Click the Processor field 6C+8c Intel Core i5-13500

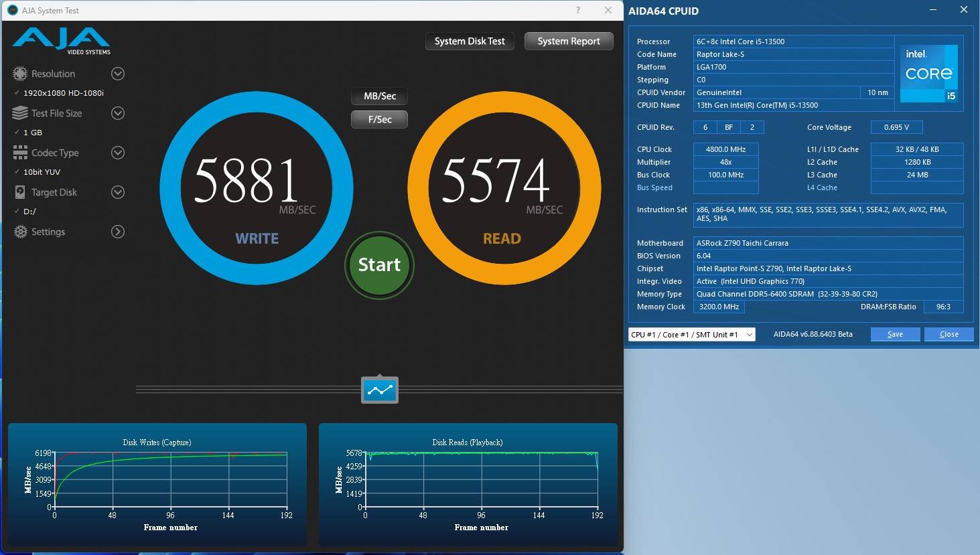point(794,42)
